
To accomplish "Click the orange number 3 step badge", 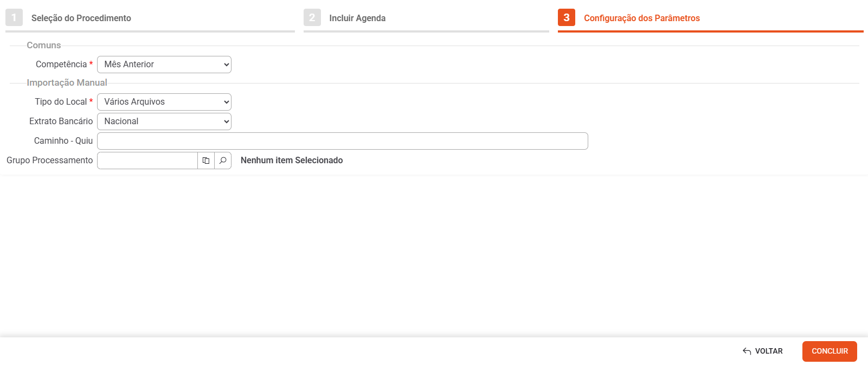I will 567,17.
